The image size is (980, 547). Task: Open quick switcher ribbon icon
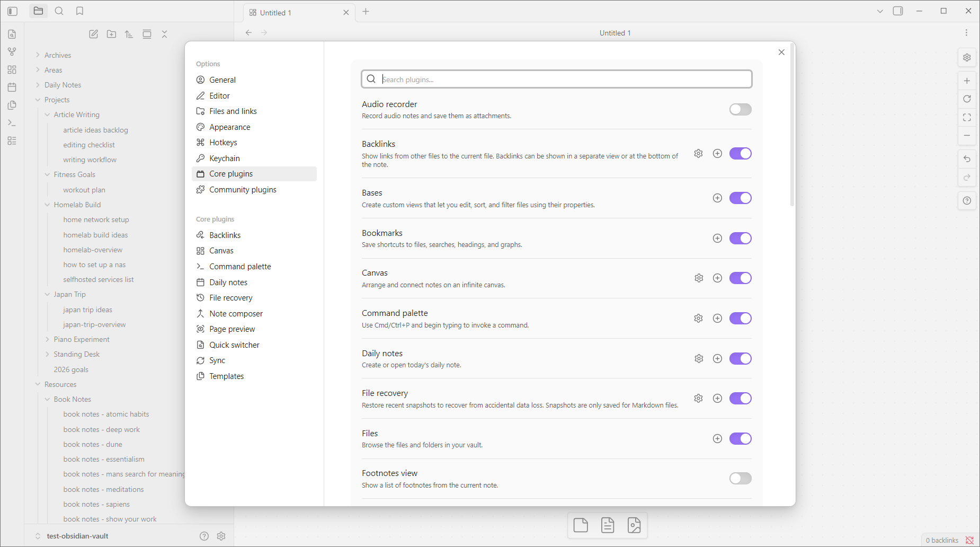[x=12, y=34]
